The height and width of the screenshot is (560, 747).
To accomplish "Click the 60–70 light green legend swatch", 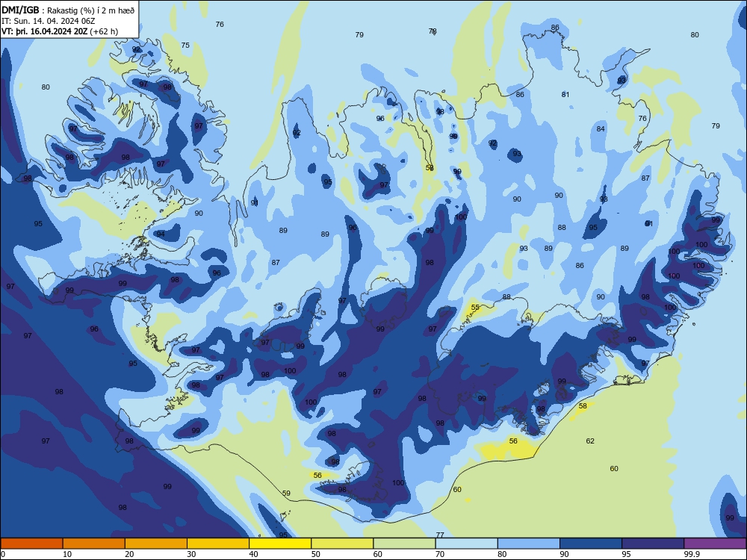I will point(404,544).
